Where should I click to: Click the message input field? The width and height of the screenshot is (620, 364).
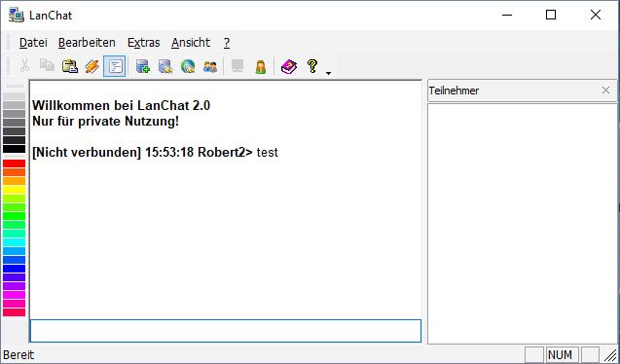click(x=226, y=331)
